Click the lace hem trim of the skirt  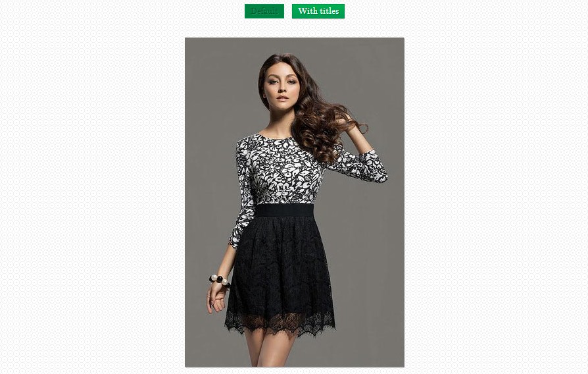tap(280, 323)
